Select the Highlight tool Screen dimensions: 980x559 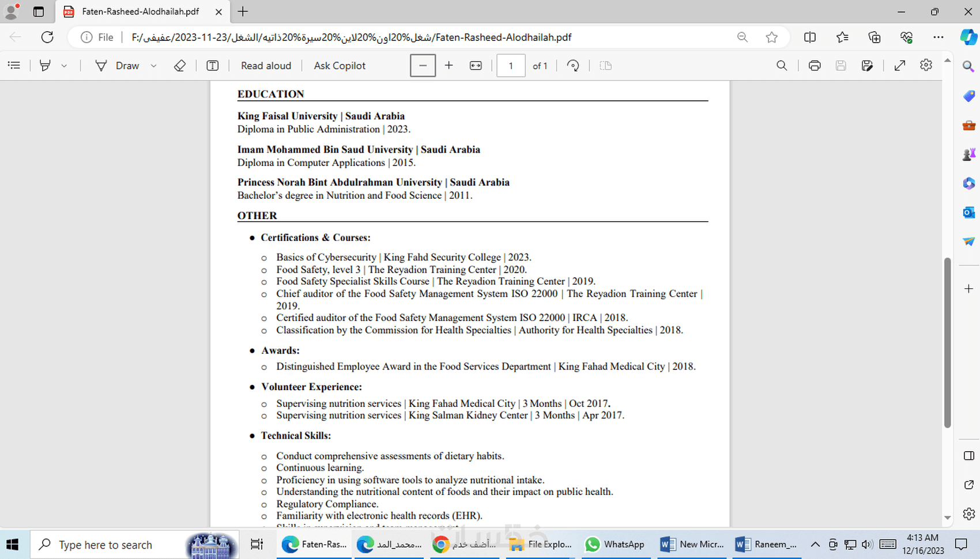coord(45,66)
